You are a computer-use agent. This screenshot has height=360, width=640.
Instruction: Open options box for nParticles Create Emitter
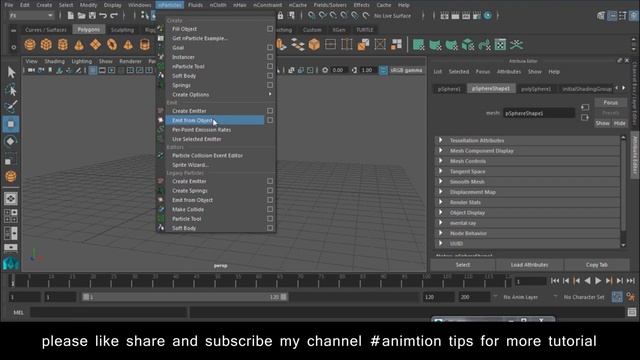270,111
